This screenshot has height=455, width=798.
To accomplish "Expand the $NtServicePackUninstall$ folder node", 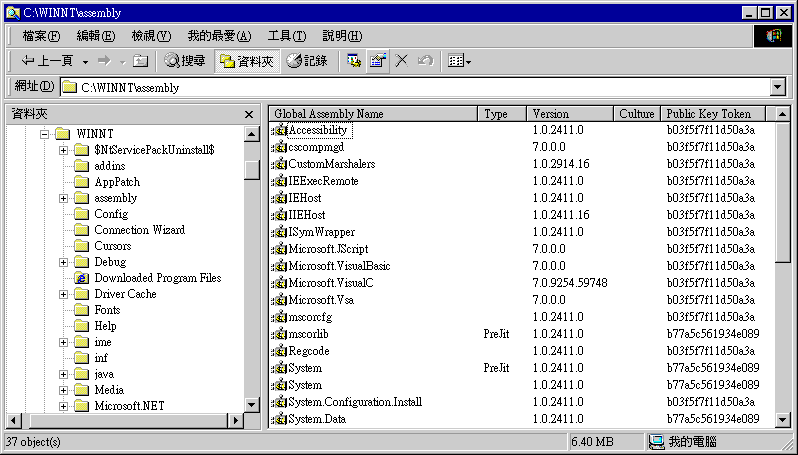I will tap(63, 150).
